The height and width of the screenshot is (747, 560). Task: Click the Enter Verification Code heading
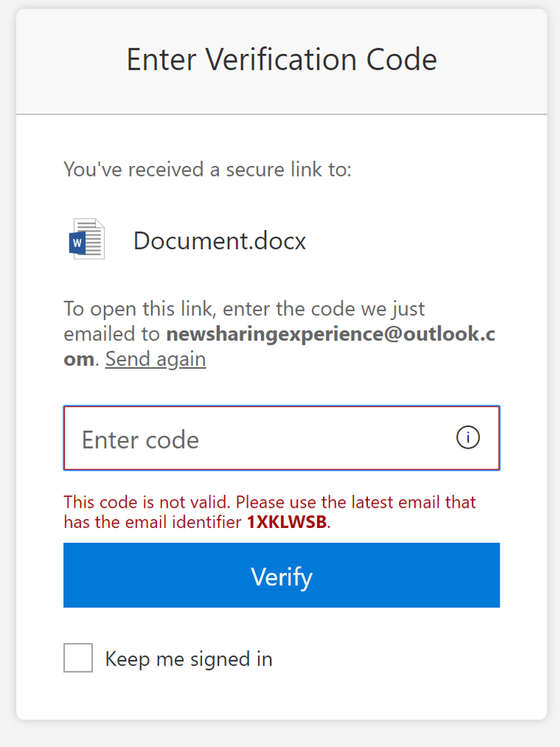pos(281,60)
